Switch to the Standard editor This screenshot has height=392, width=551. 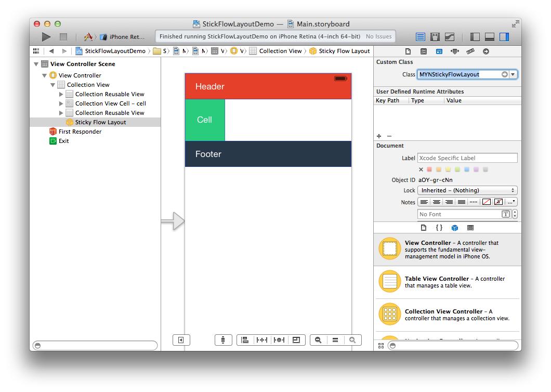point(421,36)
